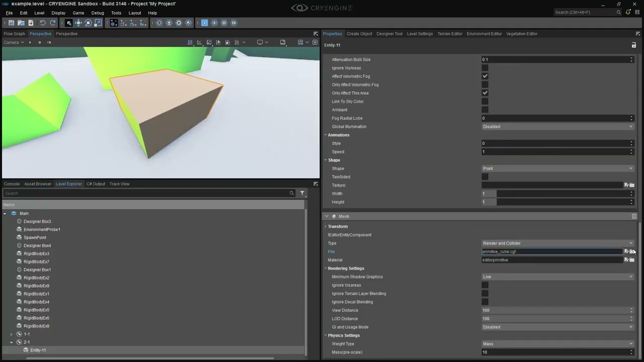Viewport: 644px width, 362px height.
Task: Lock the Entity-11 properties panel
Action: [633, 45]
